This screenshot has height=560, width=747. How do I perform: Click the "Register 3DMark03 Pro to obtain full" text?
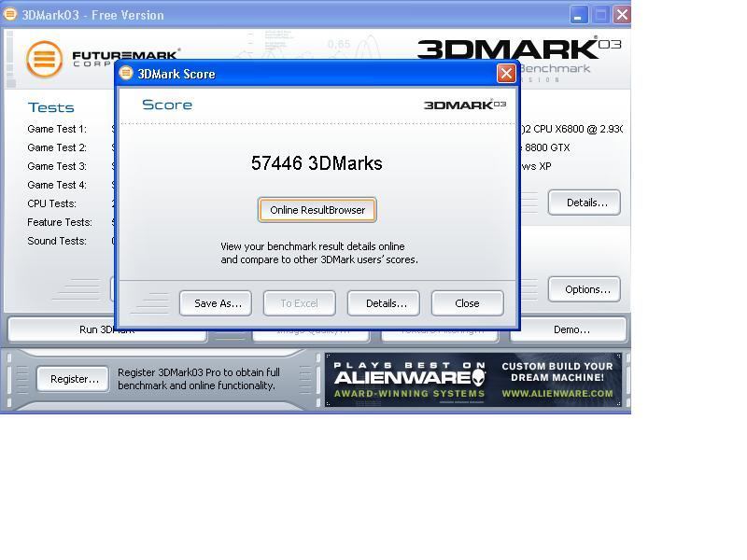tap(199, 372)
